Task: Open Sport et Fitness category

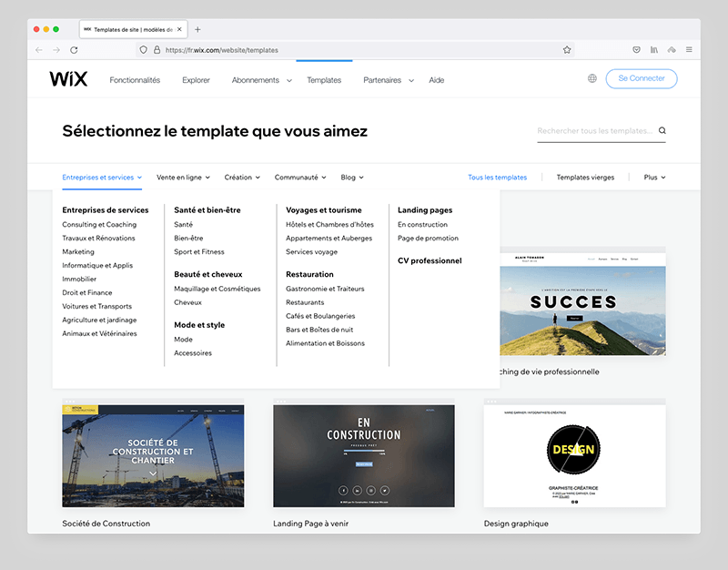Action: click(x=199, y=252)
